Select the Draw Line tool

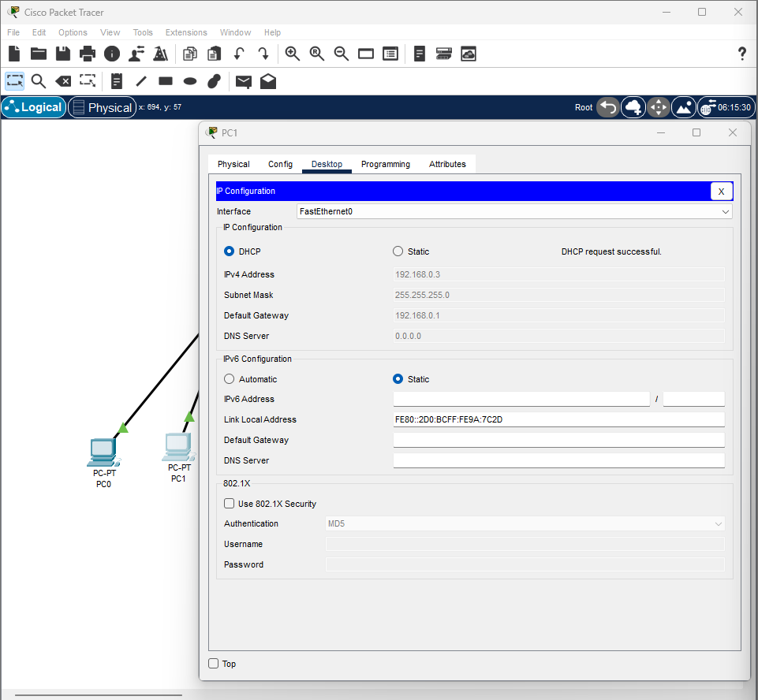point(141,80)
